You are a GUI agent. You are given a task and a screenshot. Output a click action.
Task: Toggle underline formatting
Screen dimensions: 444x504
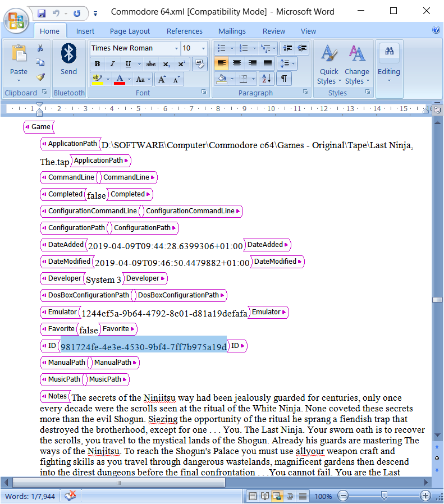pos(128,64)
